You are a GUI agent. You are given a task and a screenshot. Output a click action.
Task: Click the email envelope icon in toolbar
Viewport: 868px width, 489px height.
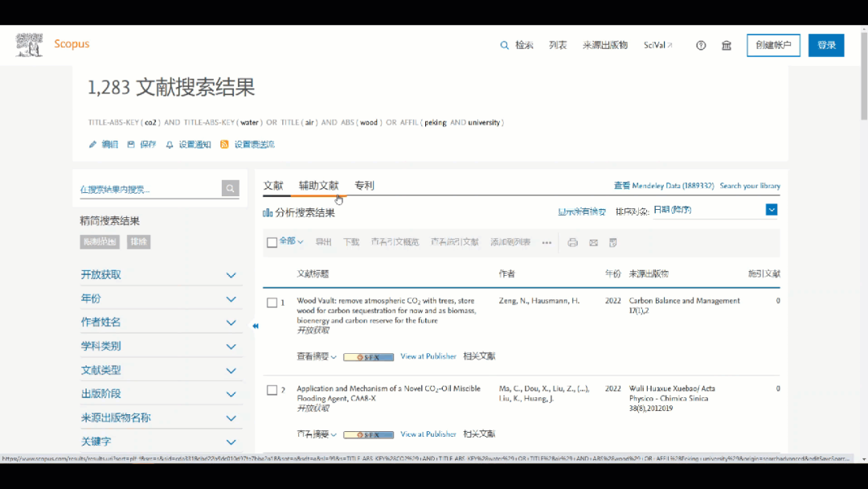pyautogui.click(x=593, y=243)
